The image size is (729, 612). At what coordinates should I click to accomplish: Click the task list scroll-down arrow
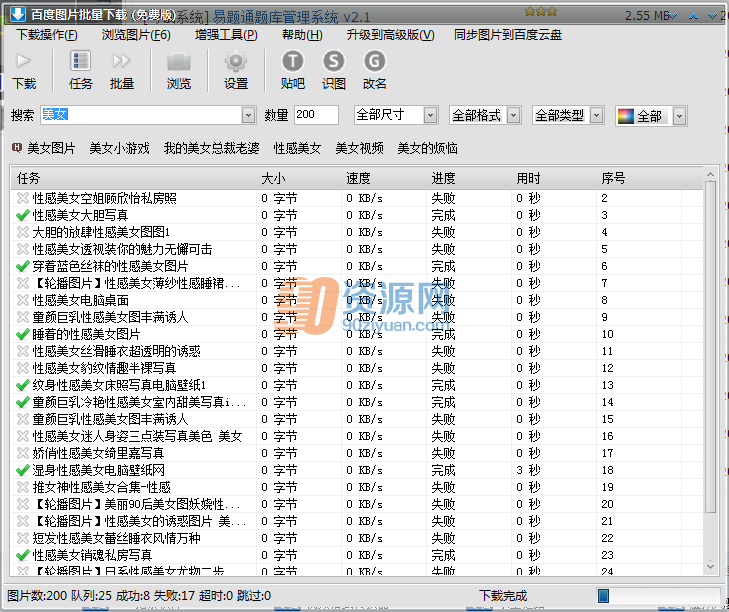tap(710, 566)
